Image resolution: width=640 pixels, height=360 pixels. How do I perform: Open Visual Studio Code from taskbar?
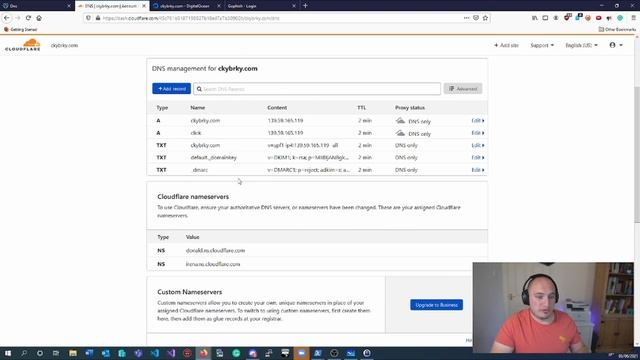[155, 353]
